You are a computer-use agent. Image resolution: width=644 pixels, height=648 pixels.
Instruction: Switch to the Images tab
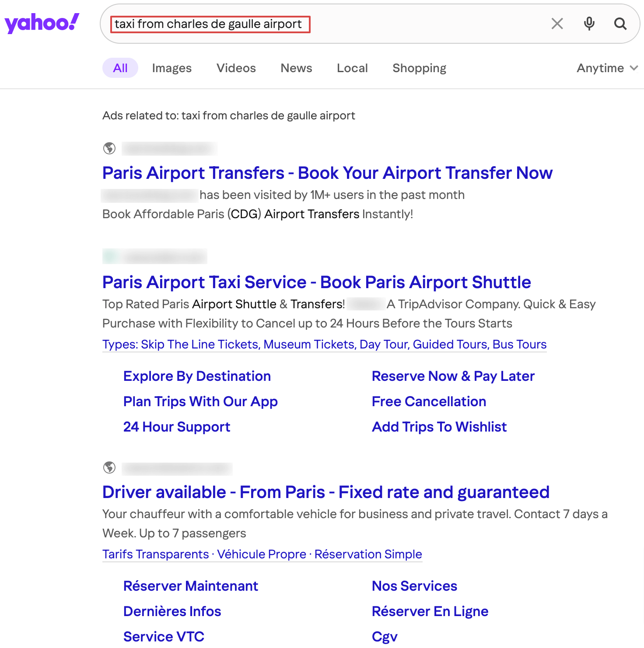point(172,68)
